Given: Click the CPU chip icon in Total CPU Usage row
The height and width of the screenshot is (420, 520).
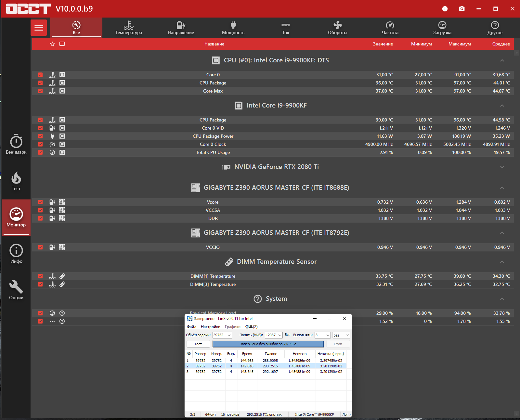Looking at the screenshot, I should (x=62, y=152).
